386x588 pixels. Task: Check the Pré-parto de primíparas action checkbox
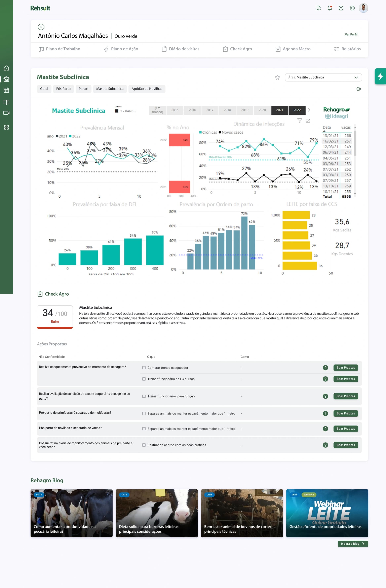point(144,413)
